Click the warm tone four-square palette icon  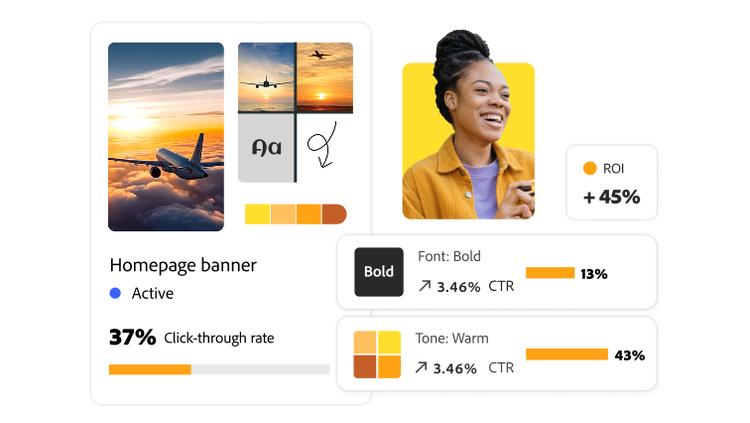[x=377, y=354]
